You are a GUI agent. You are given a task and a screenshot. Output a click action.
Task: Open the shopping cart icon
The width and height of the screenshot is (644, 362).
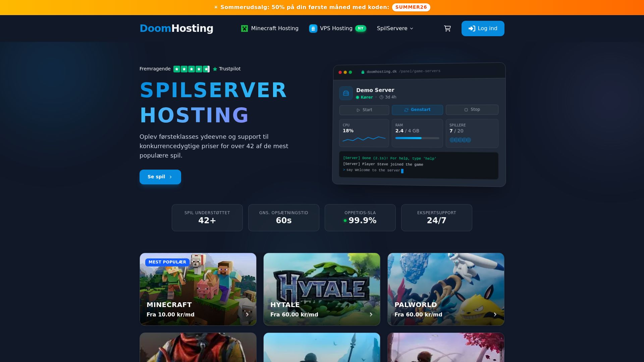pyautogui.click(x=447, y=28)
